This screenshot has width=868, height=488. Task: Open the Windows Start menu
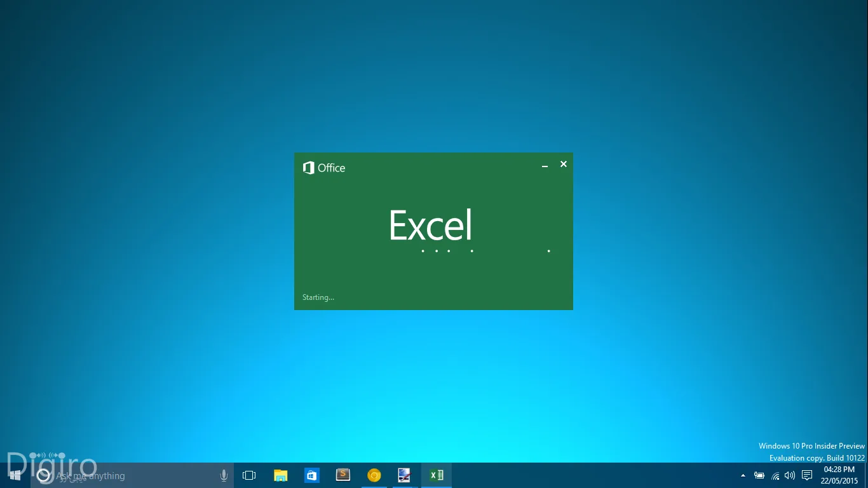(15, 475)
